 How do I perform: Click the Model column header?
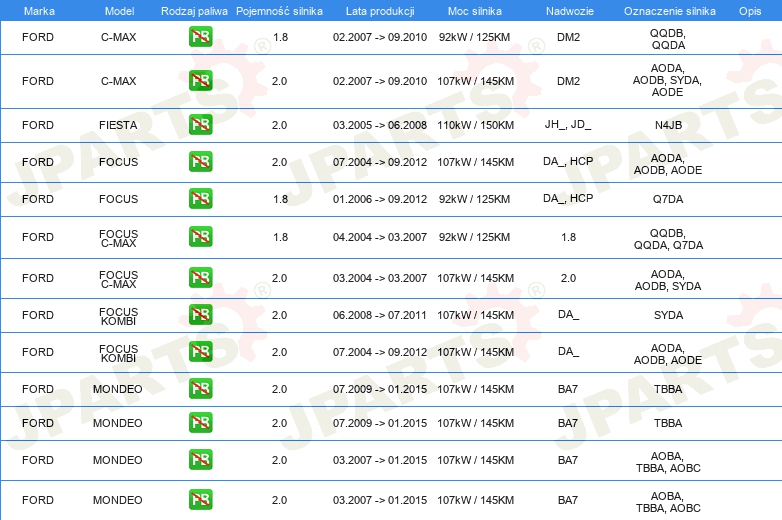[119, 11]
